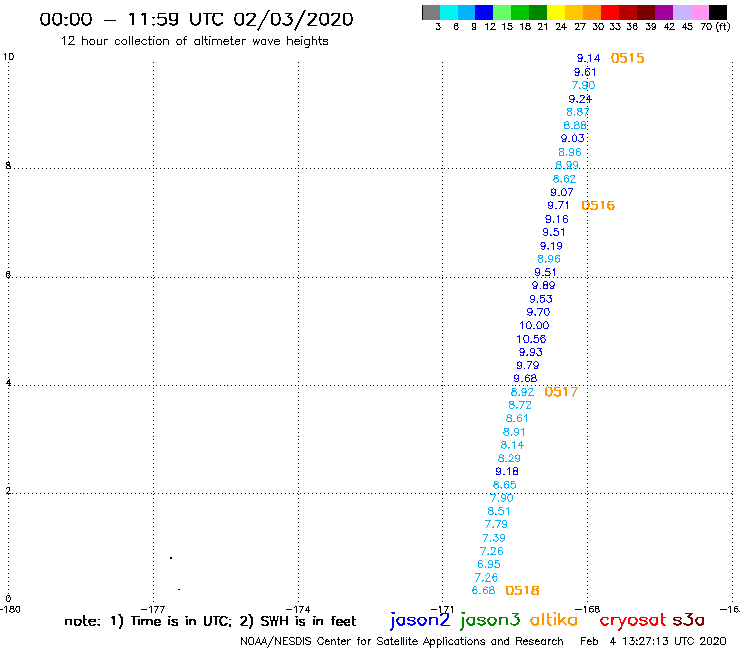Click the -168 longitude axis label
The image size is (740, 650).
coord(588,609)
